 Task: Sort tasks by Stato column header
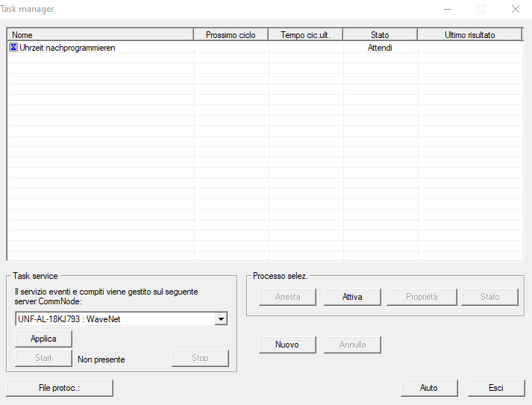(x=380, y=34)
